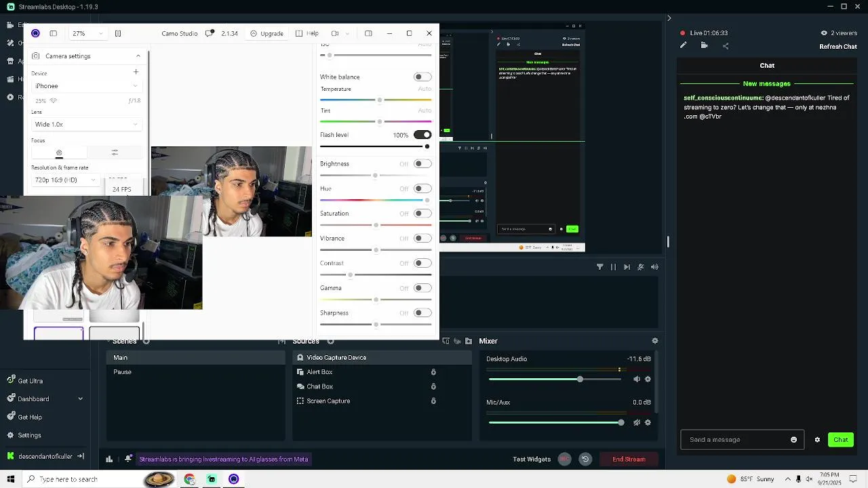Open the iPhonee device dropdown
The image size is (868, 488).
click(86, 86)
